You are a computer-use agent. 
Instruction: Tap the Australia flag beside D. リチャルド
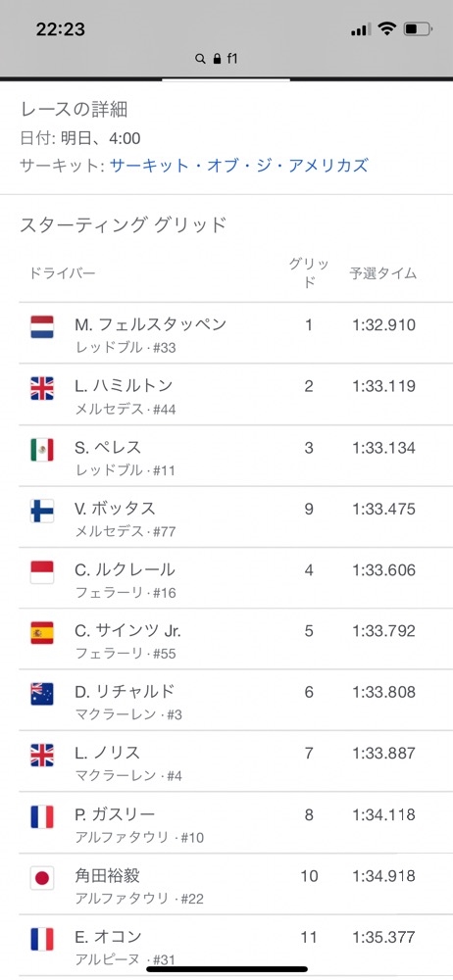point(42,695)
